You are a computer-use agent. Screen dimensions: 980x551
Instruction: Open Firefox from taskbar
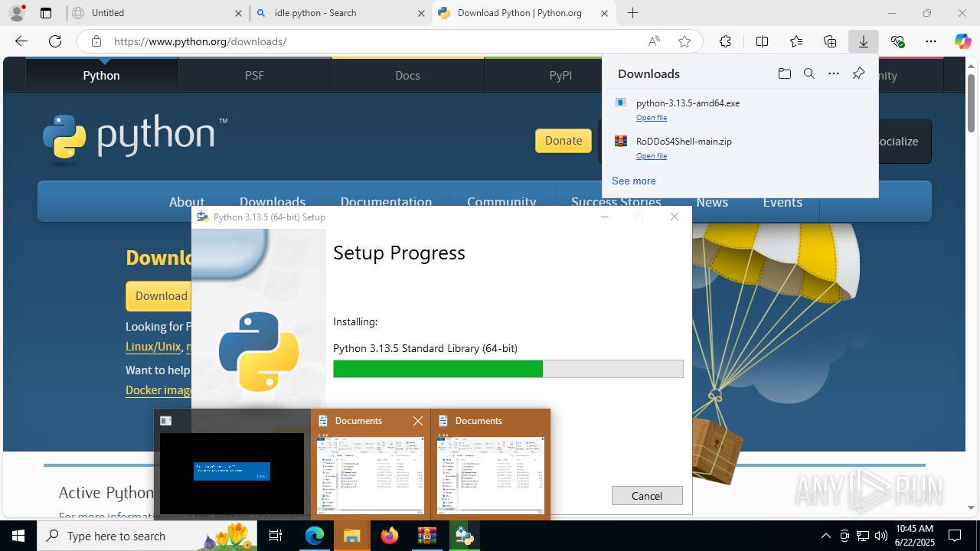click(390, 536)
